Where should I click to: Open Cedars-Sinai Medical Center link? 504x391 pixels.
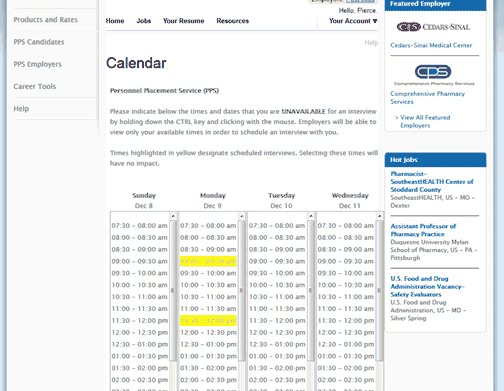[x=431, y=45]
